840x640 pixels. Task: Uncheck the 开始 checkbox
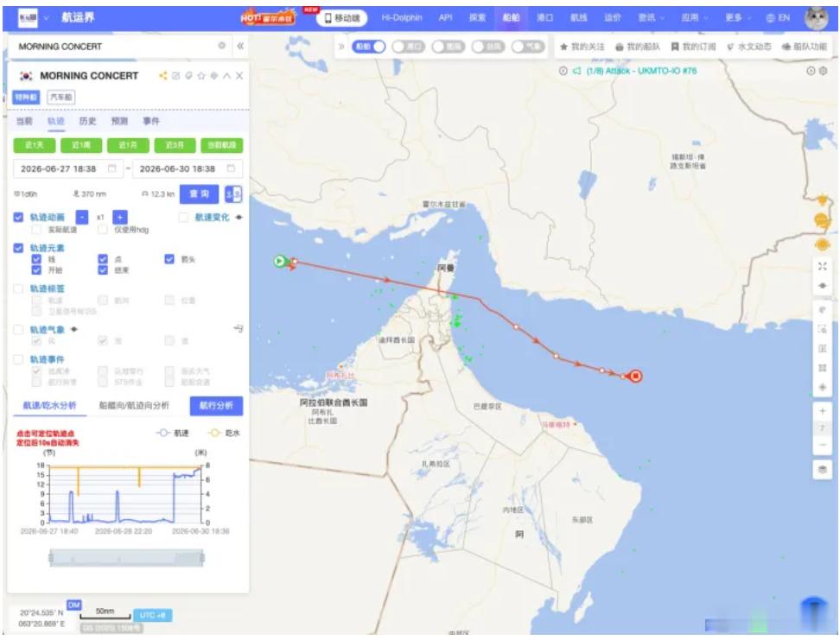click(36, 270)
